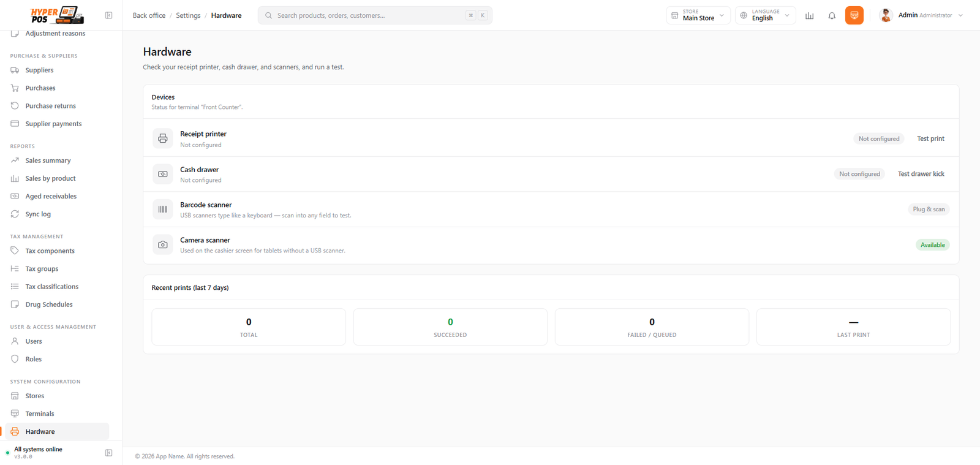
Task: Click the Receipt printer icon
Action: click(162, 138)
